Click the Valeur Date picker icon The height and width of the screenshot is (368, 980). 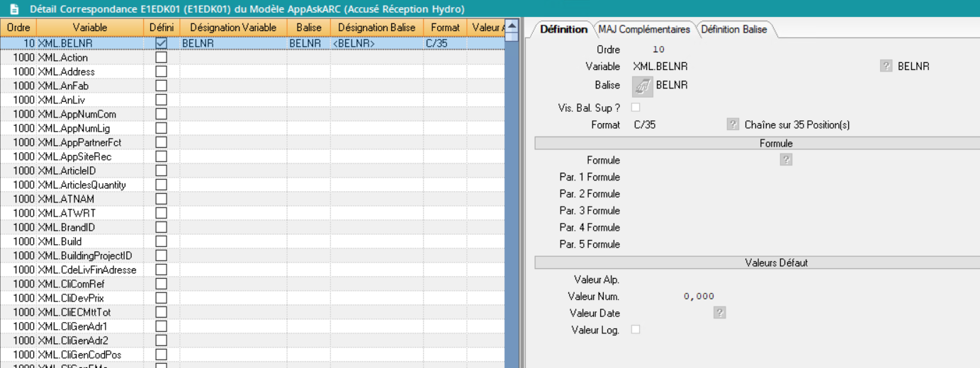point(720,313)
